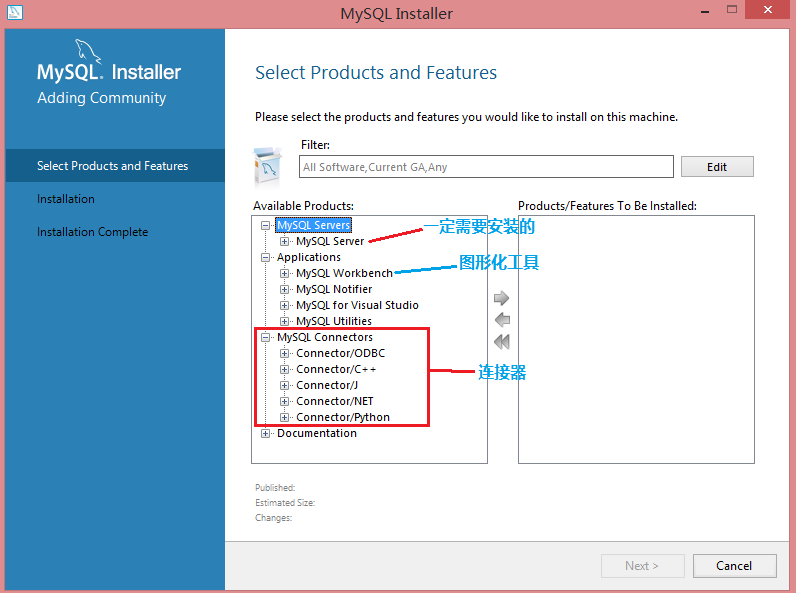The image size is (796, 593).
Task: Select the MySQL Connectors category
Action: pyautogui.click(x=325, y=337)
